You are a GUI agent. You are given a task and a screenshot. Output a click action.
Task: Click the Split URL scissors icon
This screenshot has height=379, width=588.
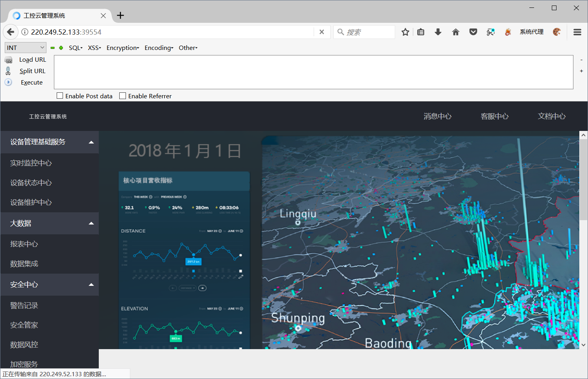coord(8,71)
